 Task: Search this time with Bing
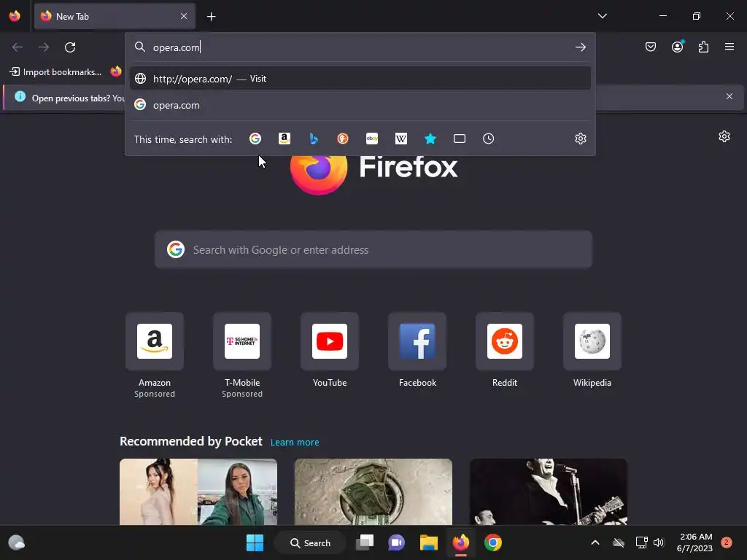[x=314, y=139]
